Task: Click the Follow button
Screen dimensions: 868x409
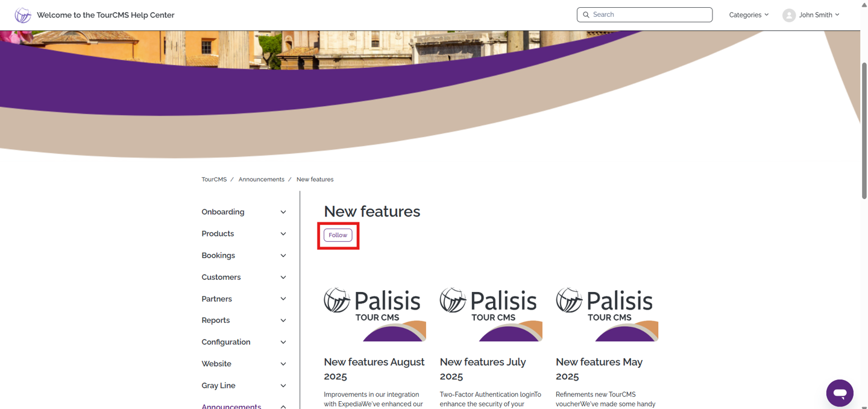Action: (x=338, y=235)
